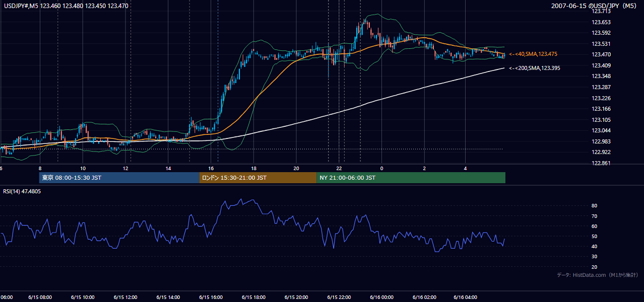Click the 2007-06-15 USD/JPY (M5) title
The height and width of the screenshot is (302, 644).
[594, 6]
